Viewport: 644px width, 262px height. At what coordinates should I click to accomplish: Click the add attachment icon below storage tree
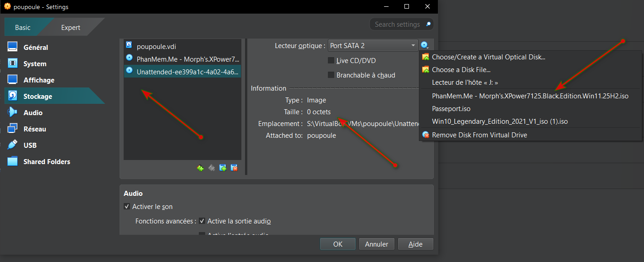[x=223, y=168]
